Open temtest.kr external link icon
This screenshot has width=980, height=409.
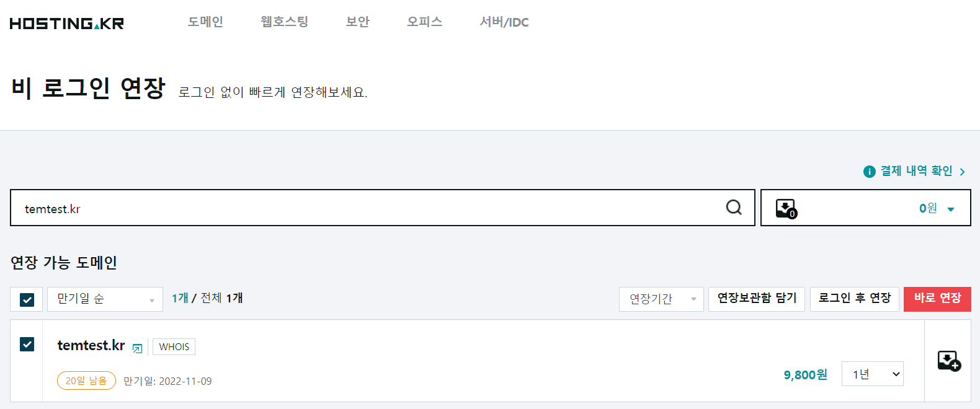[138, 348]
